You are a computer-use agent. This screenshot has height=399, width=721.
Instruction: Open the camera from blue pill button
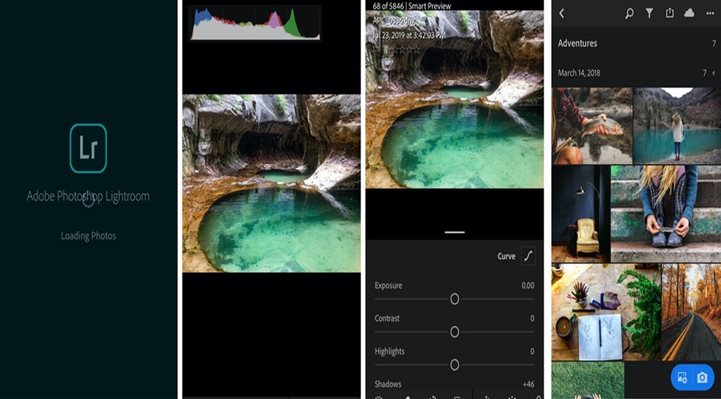click(702, 377)
